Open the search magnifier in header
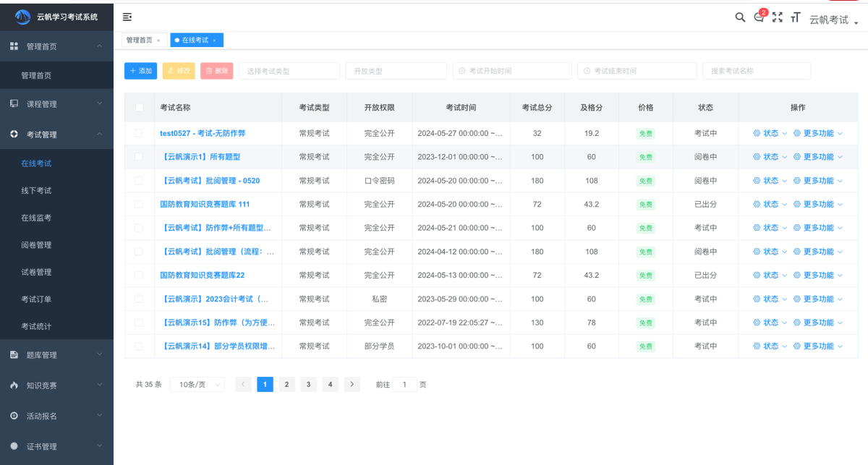This screenshot has height=465, width=868. pyautogui.click(x=740, y=17)
